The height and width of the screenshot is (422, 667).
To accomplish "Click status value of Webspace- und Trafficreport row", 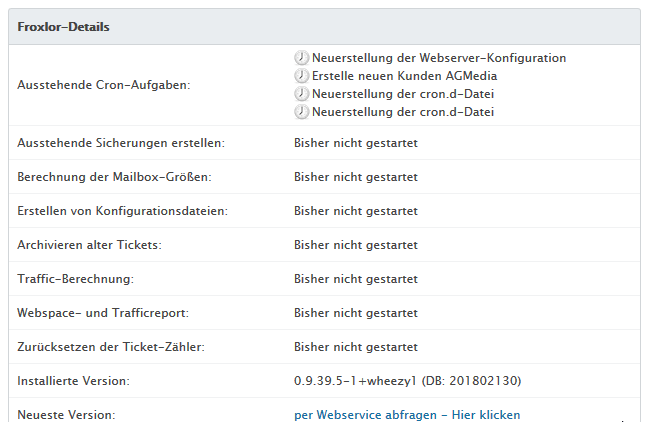I will tap(356, 313).
